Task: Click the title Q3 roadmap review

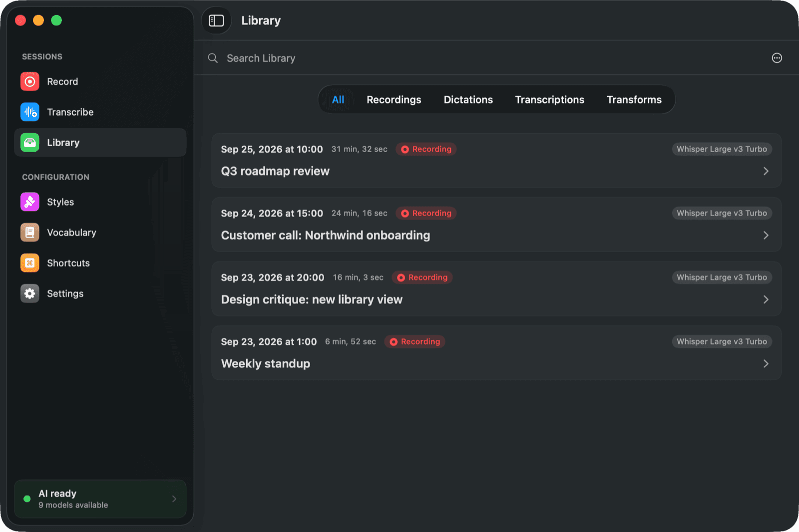Action: click(275, 171)
